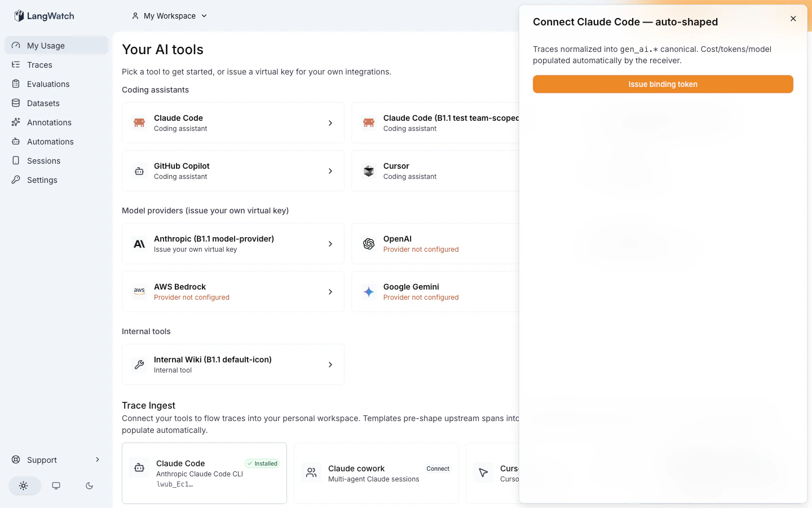Click OpenAI "Provider not configured" text
This screenshot has width=812, height=508.
(421, 249)
